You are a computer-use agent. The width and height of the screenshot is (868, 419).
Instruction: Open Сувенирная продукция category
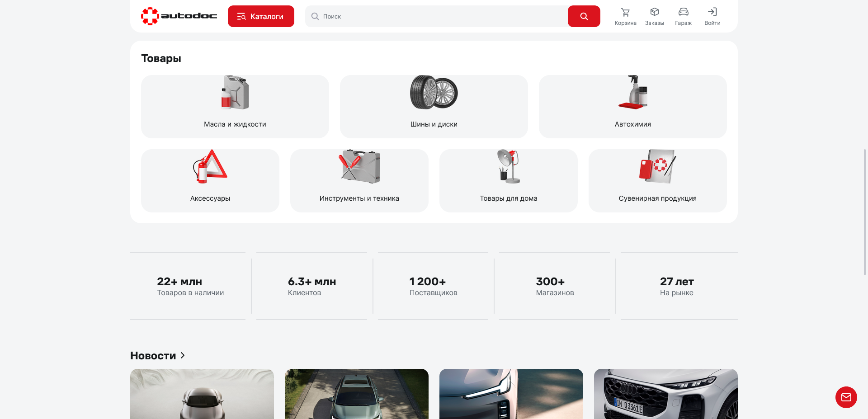(x=657, y=181)
